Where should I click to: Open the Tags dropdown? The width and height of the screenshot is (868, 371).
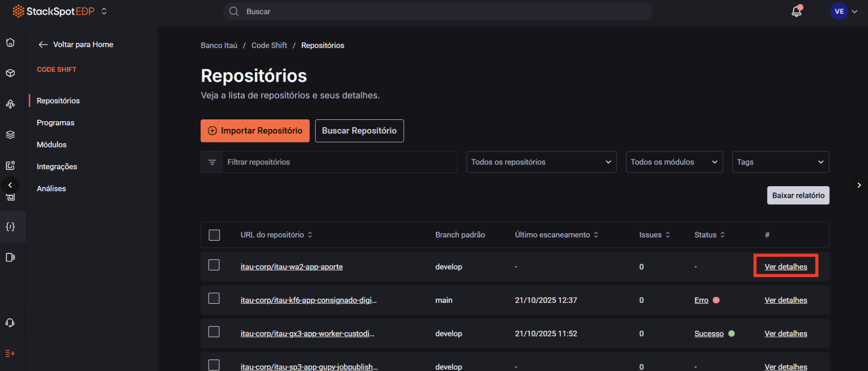pos(780,162)
